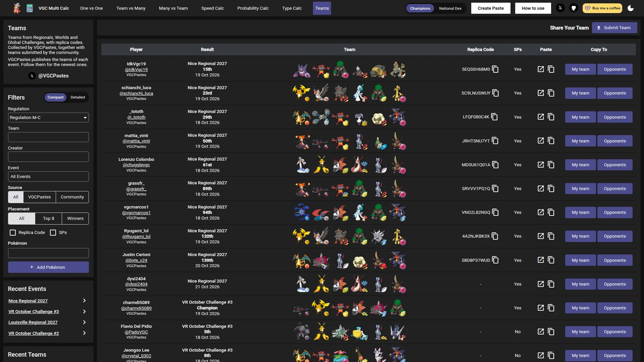Copy paste for charmdi5089's team
Image resolution: width=644 pixels, height=362 pixels.
tap(551, 308)
